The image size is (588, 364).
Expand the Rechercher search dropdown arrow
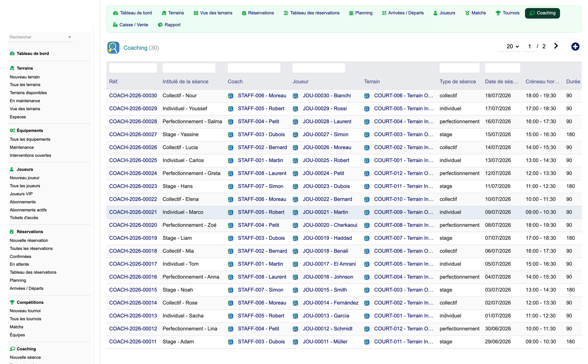(69, 37)
